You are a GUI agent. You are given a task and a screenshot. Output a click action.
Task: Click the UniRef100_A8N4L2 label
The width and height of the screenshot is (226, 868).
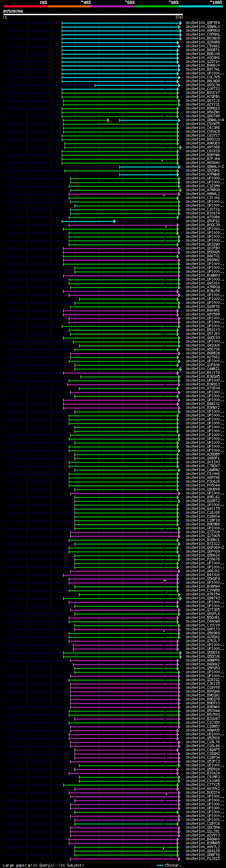click(x=203, y=194)
